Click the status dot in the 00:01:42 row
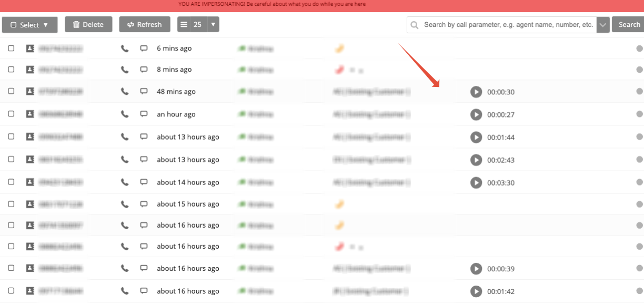This screenshot has height=303, width=644. pos(640,291)
